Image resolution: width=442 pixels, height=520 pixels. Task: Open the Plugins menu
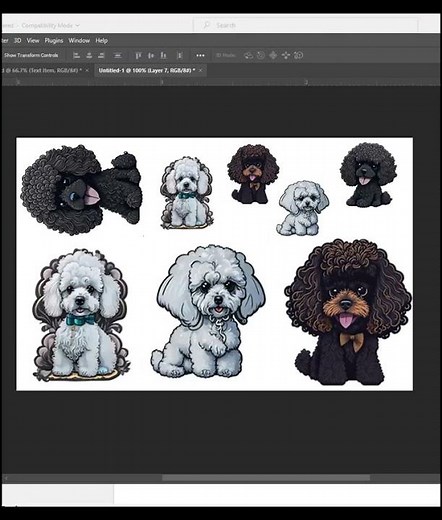pos(54,40)
